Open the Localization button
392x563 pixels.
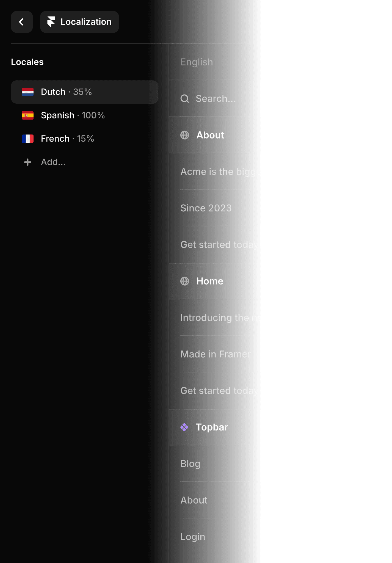(79, 22)
